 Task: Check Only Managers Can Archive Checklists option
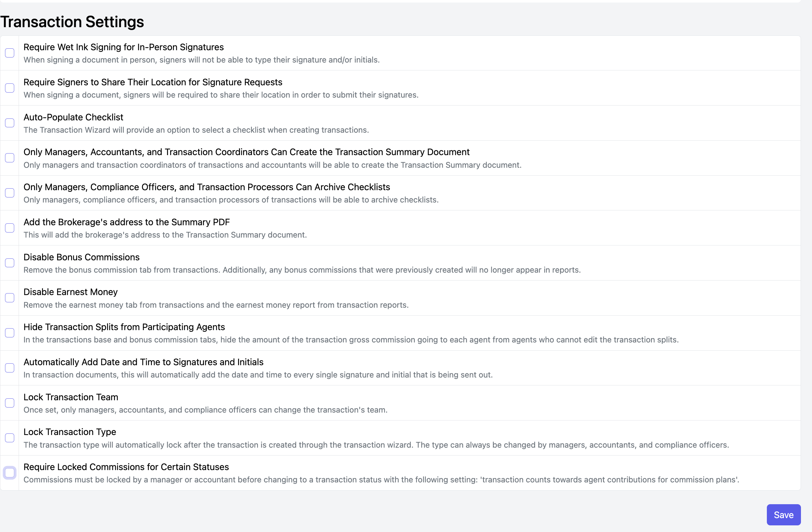tap(9, 193)
